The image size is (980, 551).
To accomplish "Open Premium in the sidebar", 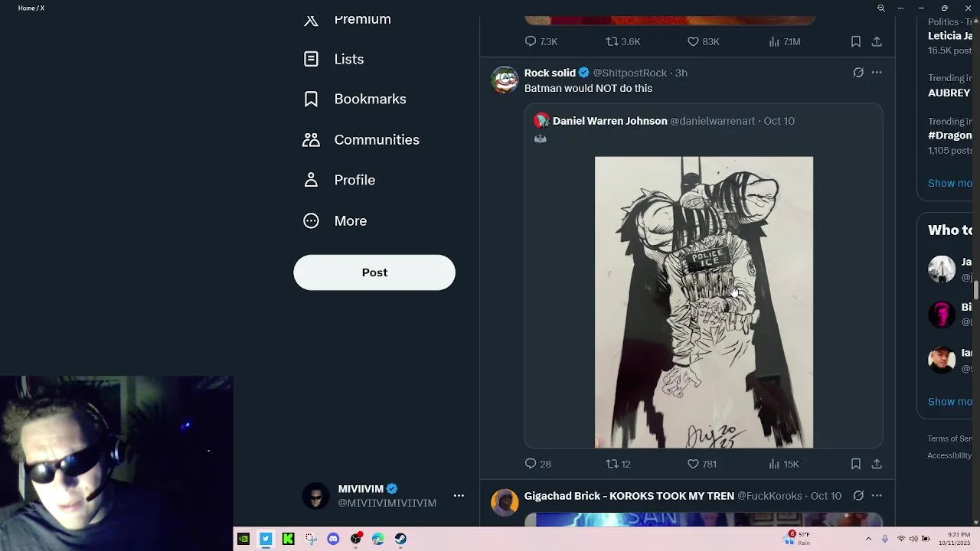I will [x=347, y=20].
